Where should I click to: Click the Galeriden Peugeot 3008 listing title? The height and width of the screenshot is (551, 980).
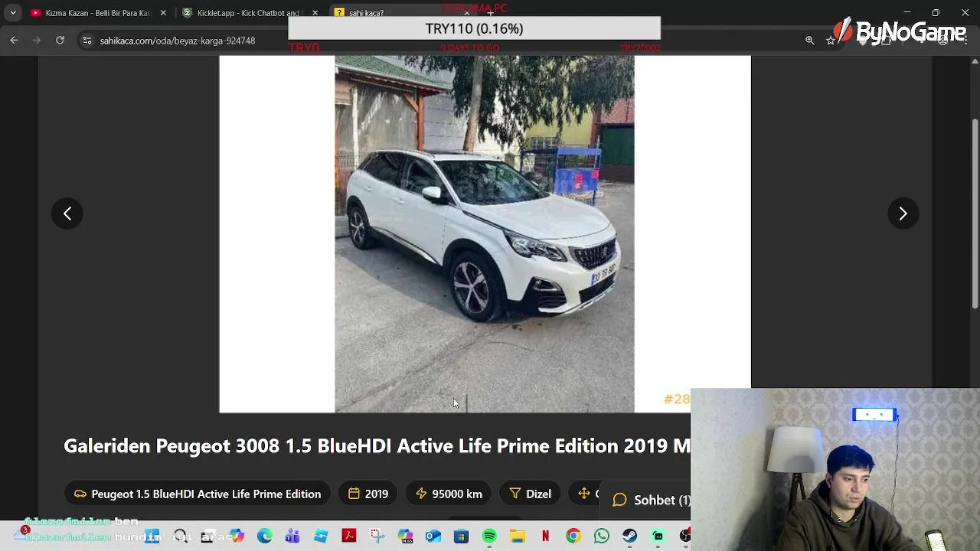coord(377,445)
